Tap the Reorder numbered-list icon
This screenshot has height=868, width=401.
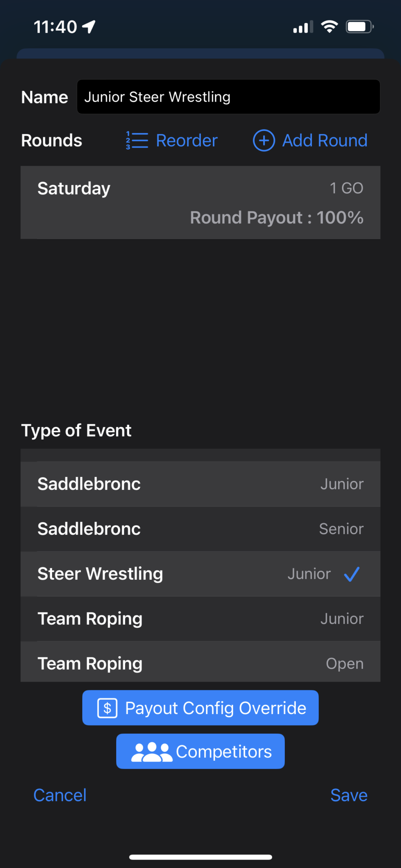137,140
